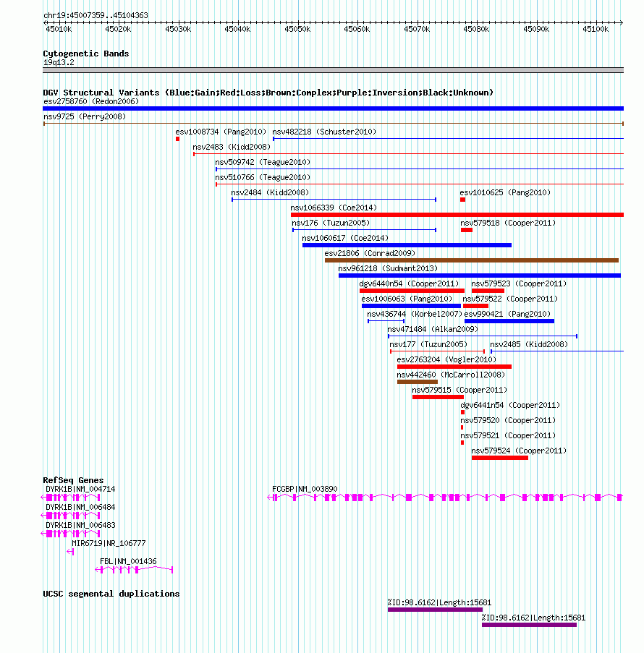The width and height of the screenshot is (644, 653).
Task: Click the red nsv579524 loss bar
Action: pos(500,458)
